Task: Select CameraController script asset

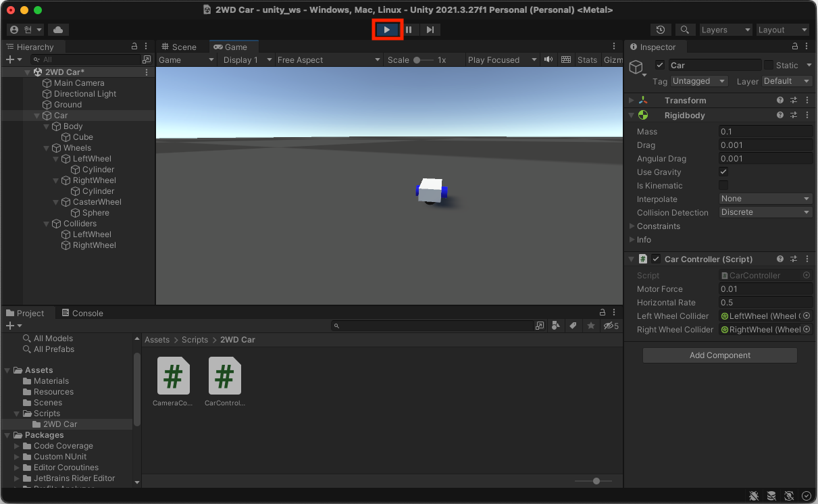Action: [173, 382]
